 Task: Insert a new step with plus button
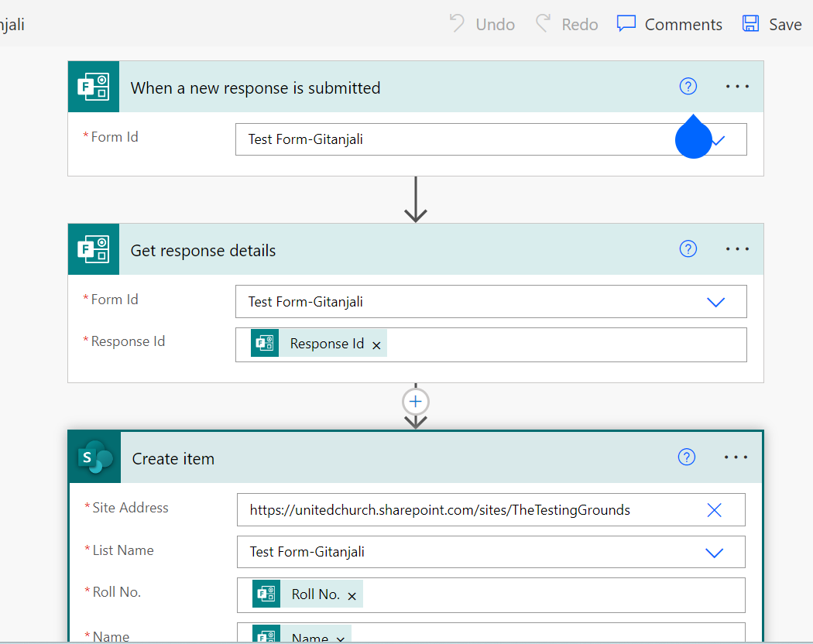(416, 402)
